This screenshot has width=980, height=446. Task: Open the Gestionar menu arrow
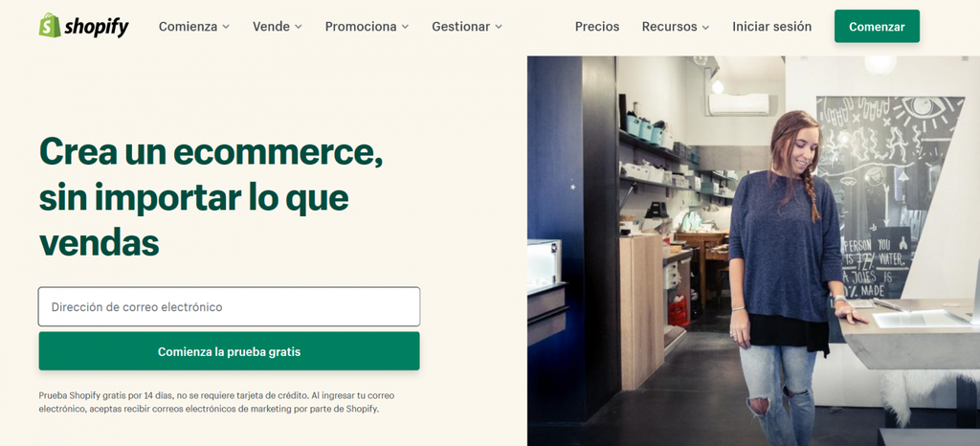click(499, 27)
